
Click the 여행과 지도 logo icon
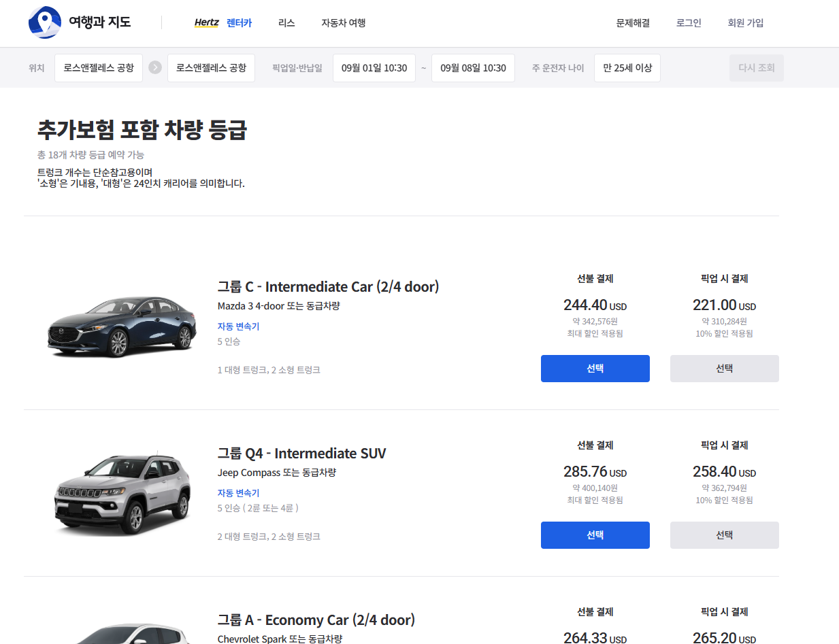pyautogui.click(x=45, y=22)
